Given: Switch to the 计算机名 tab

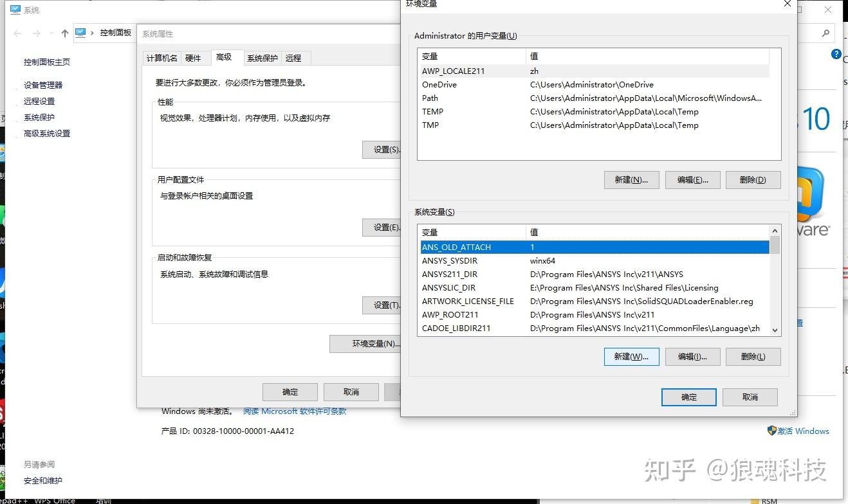Looking at the screenshot, I should [x=161, y=58].
